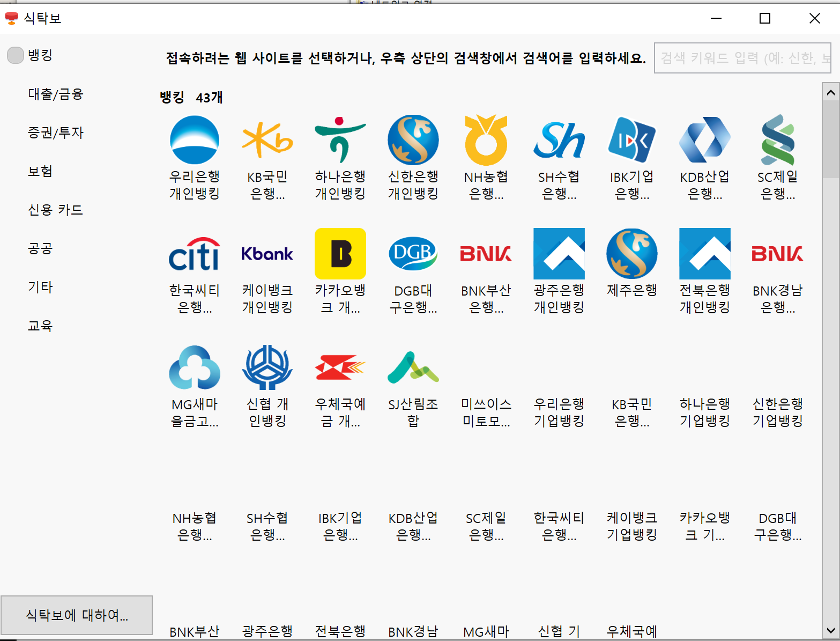This screenshot has height=641, width=840.
Task: Click the SH수협 은행 logo icon
Action: (559, 140)
